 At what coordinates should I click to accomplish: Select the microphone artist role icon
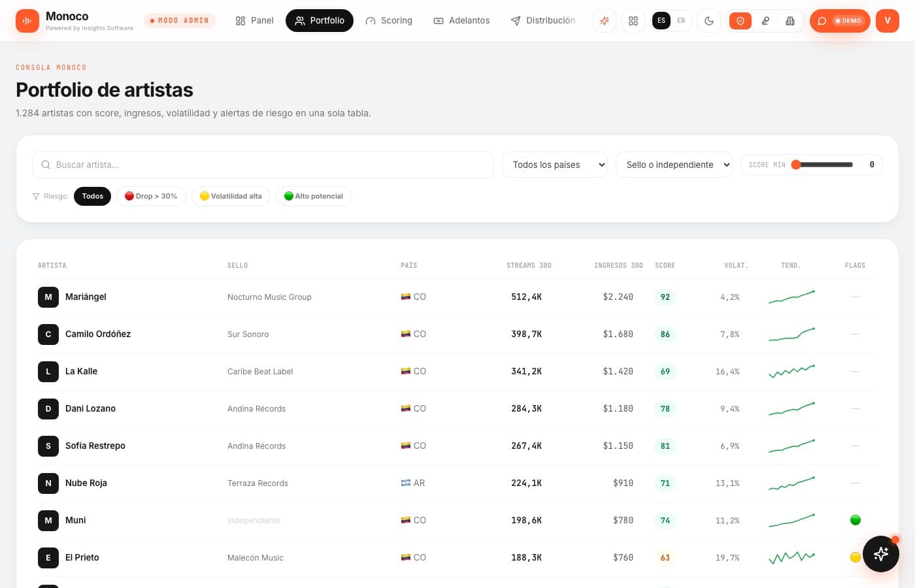(765, 21)
